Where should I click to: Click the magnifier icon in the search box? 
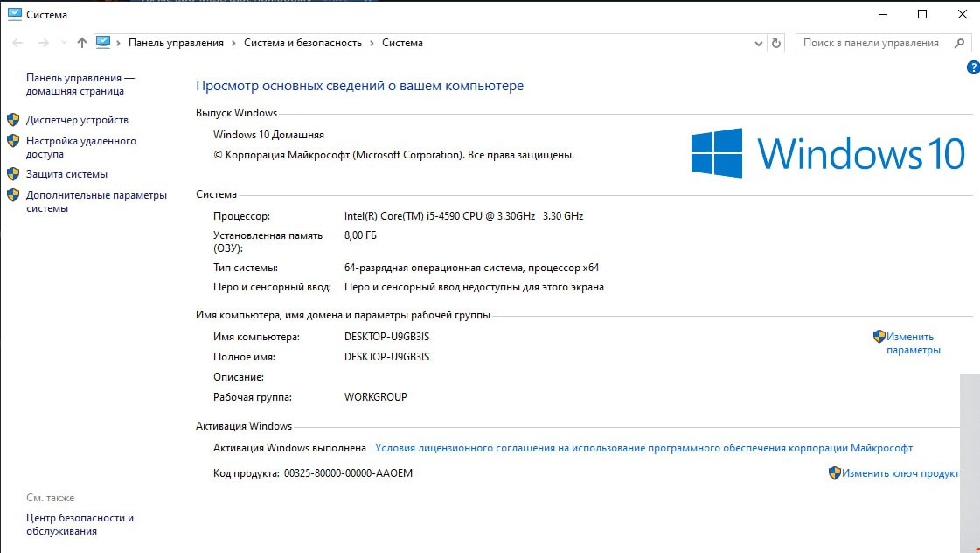(959, 43)
